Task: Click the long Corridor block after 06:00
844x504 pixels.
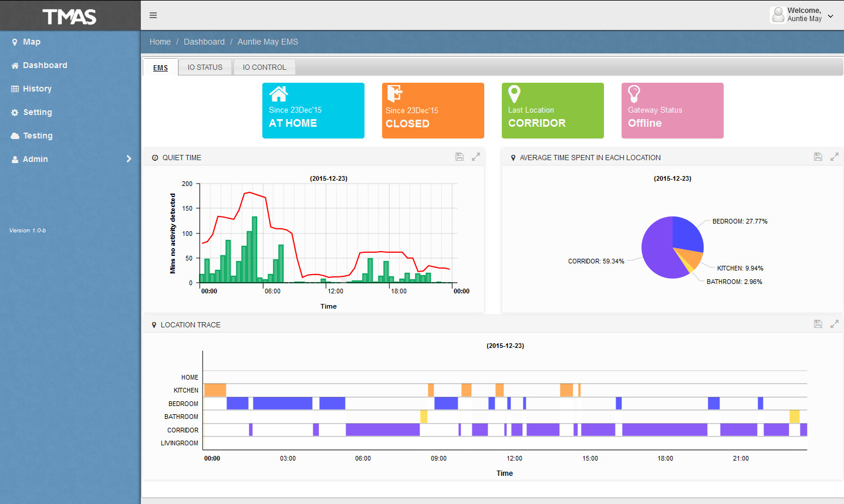Action: pos(383,429)
